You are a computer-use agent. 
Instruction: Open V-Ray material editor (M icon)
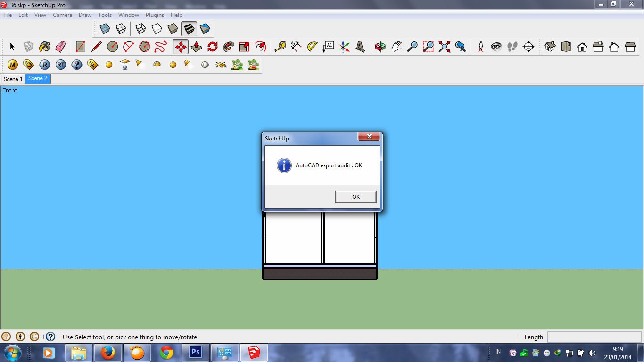[13, 65]
